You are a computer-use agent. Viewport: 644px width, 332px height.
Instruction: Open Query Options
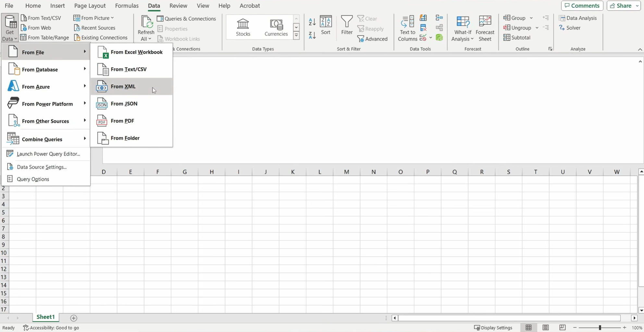coord(46,179)
